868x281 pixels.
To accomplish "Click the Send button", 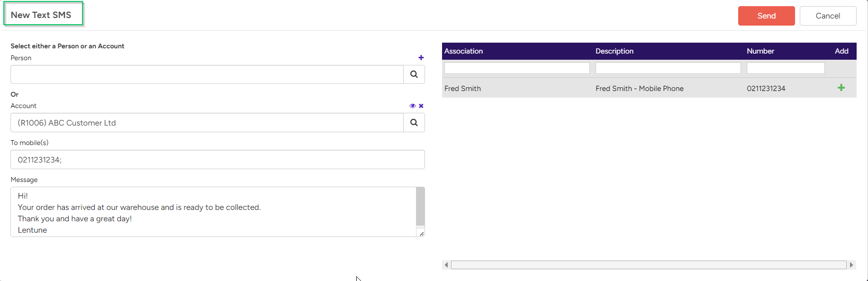I will tap(766, 16).
